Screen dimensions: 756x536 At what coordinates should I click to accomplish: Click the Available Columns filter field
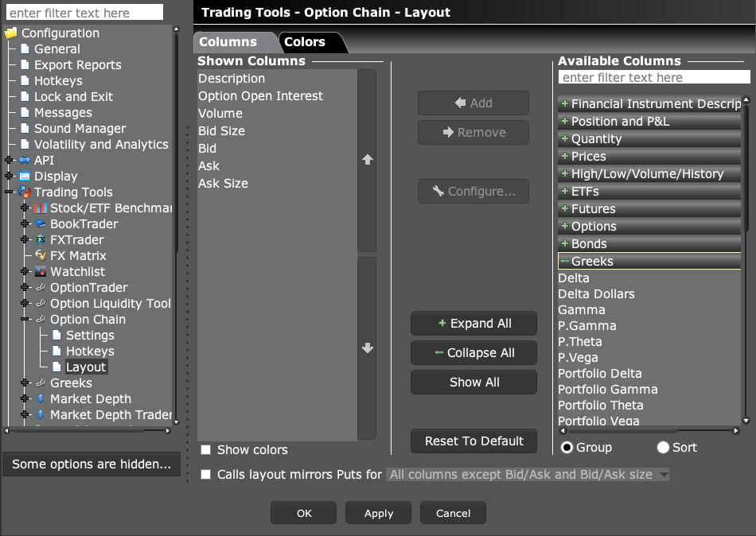point(654,77)
